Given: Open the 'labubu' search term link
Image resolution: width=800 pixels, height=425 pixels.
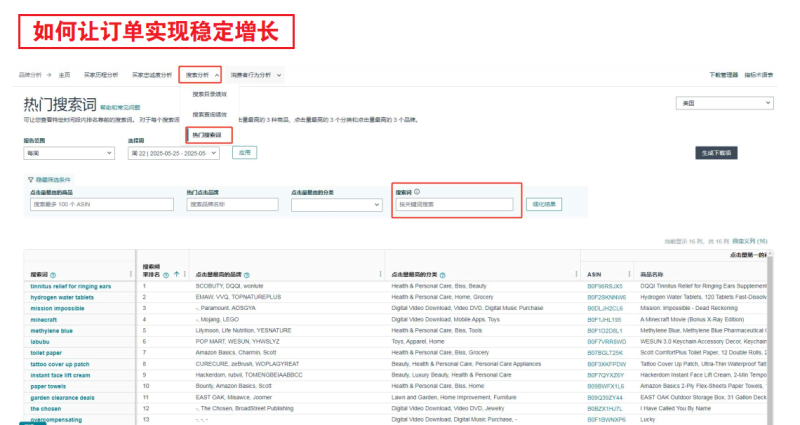Looking at the screenshot, I should pos(44,341).
